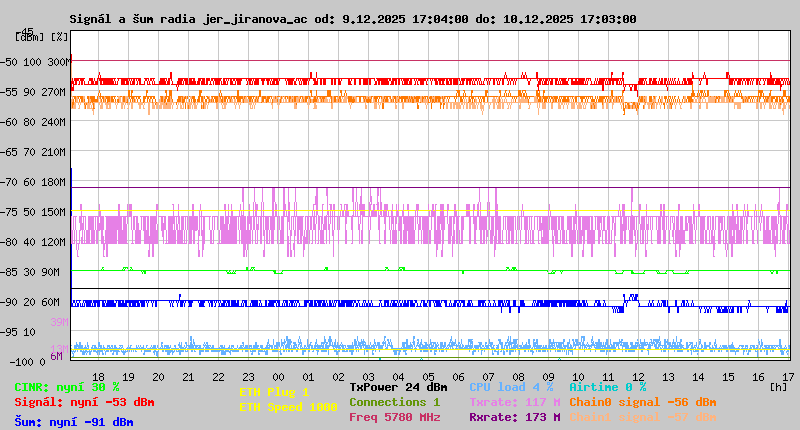Click the '-60' dBm y-axis label
The width and height of the screenshot is (800, 430).
point(9,122)
